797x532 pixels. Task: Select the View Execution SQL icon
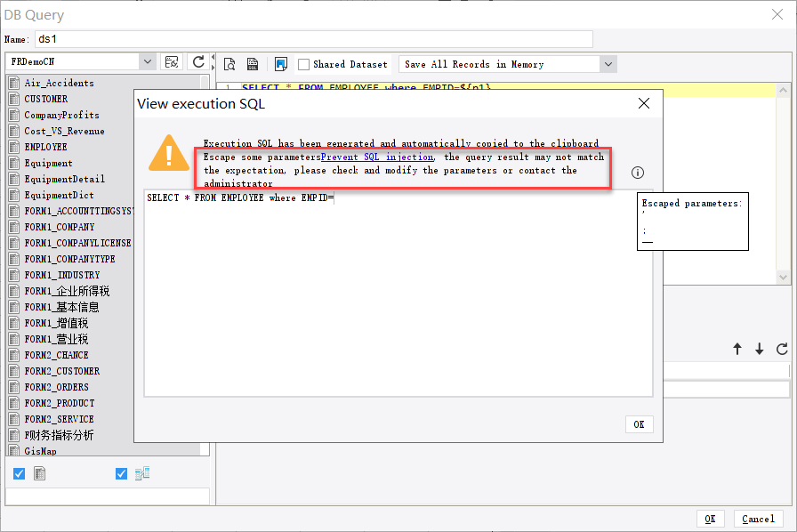pos(253,64)
